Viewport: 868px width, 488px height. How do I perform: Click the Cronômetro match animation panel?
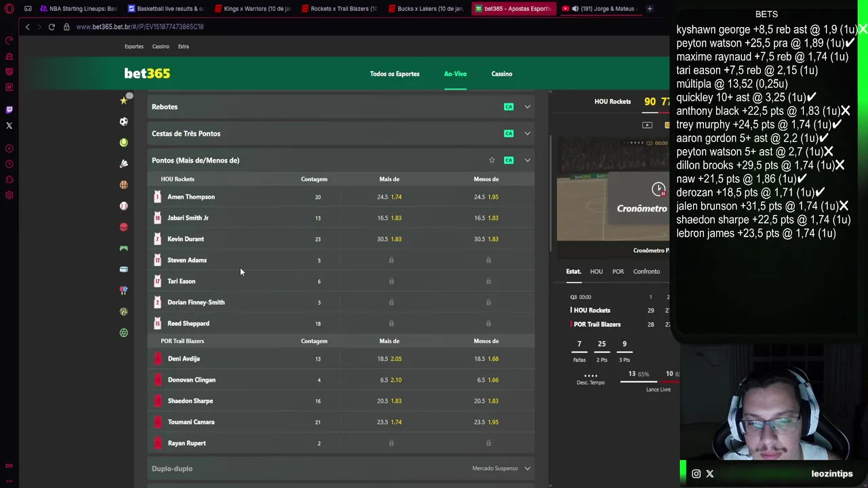point(612,189)
